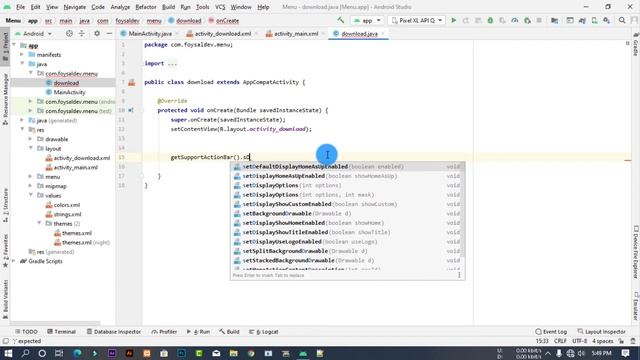Click the Project panel horizontal scrollbar
This screenshot has width=640, height=360.
tap(57, 322)
